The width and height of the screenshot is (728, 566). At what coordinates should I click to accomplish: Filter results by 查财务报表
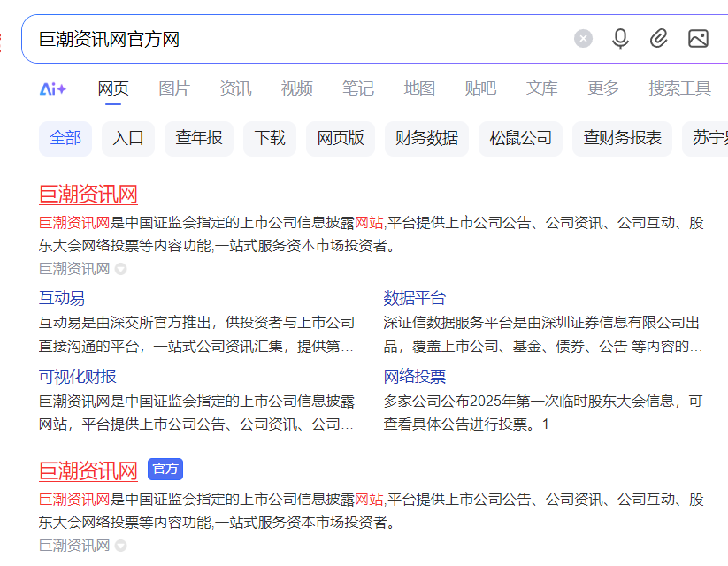tap(622, 138)
